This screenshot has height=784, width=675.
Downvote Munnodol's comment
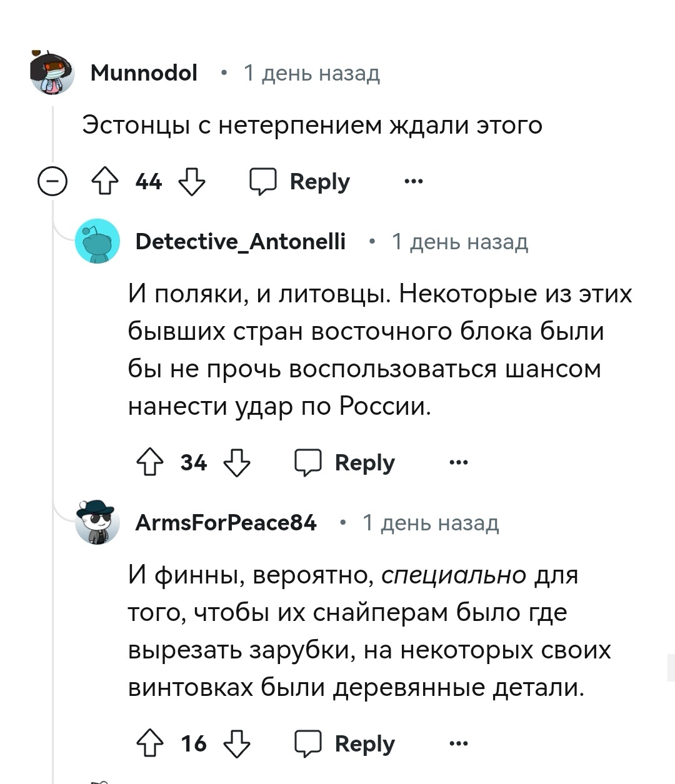(x=192, y=182)
